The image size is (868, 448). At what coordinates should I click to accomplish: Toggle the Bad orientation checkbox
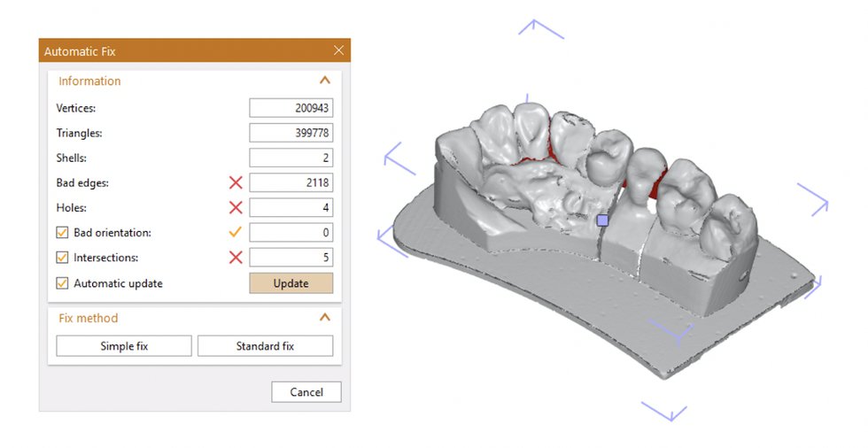click(62, 232)
